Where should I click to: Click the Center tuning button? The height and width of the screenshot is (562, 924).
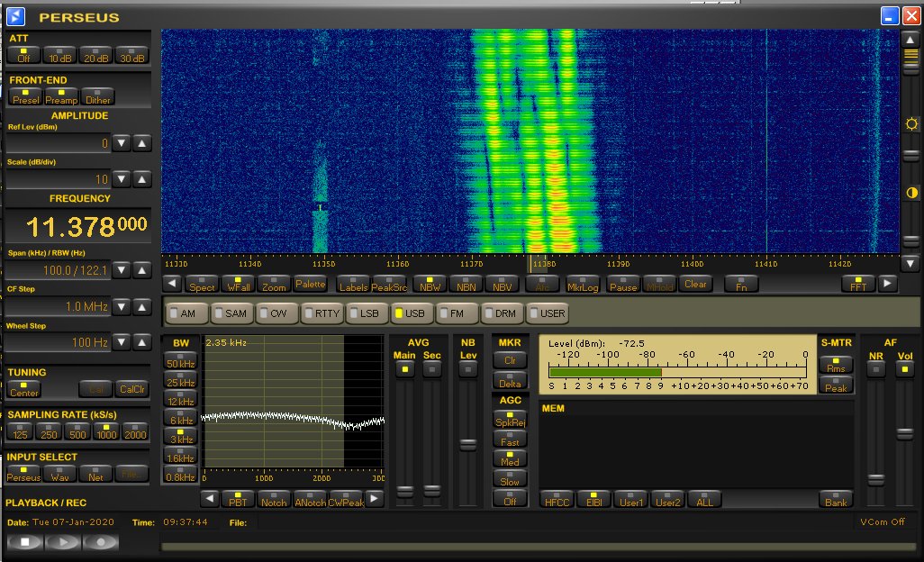point(24,389)
